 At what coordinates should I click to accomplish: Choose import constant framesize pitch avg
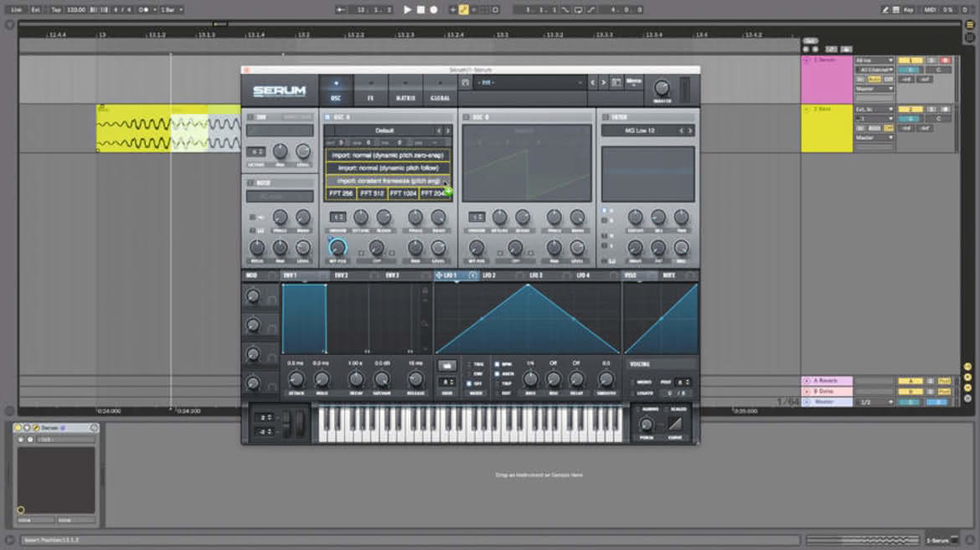(x=388, y=181)
